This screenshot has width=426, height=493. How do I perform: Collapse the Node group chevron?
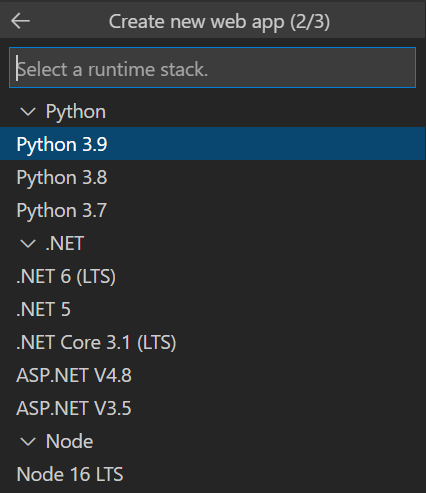[x=28, y=442]
